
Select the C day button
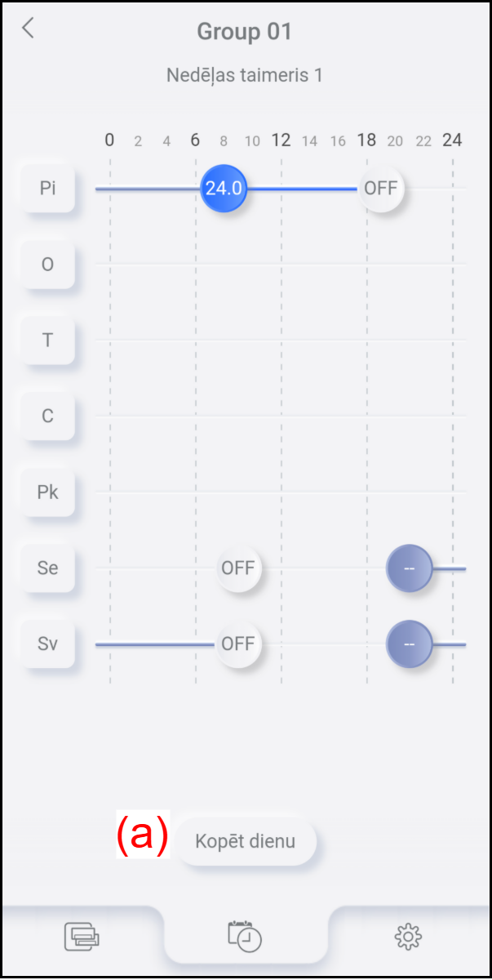[47, 416]
